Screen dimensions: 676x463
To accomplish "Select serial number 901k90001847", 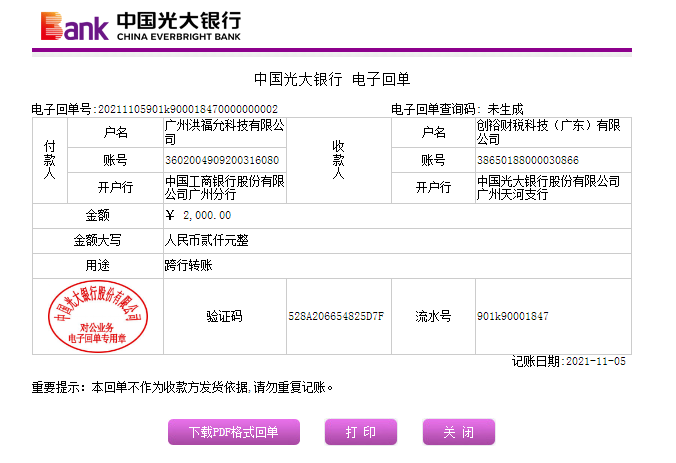I will 513,316.
